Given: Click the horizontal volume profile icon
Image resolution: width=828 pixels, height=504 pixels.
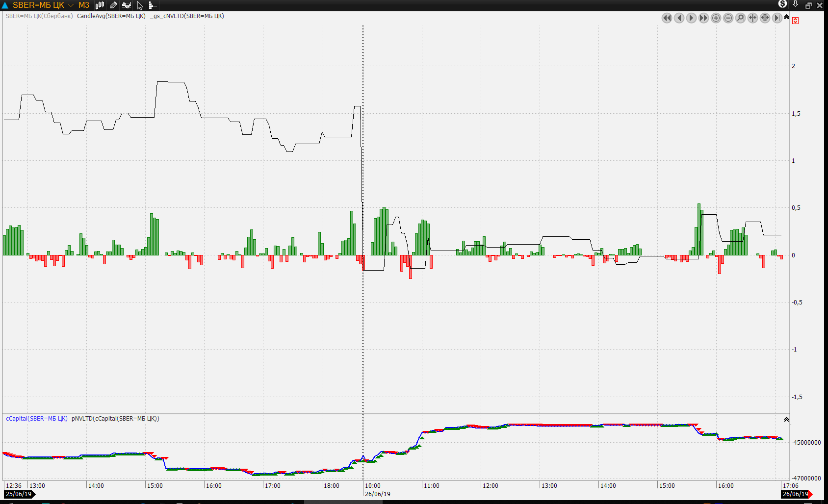Looking at the screenshot, I should (x=153, y=5).
